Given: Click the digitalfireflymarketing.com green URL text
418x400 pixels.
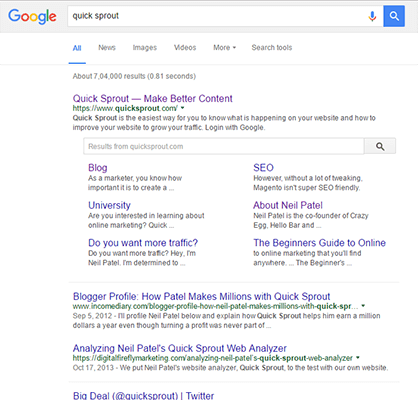Looking at the screenshot, I should pos(213,358).
